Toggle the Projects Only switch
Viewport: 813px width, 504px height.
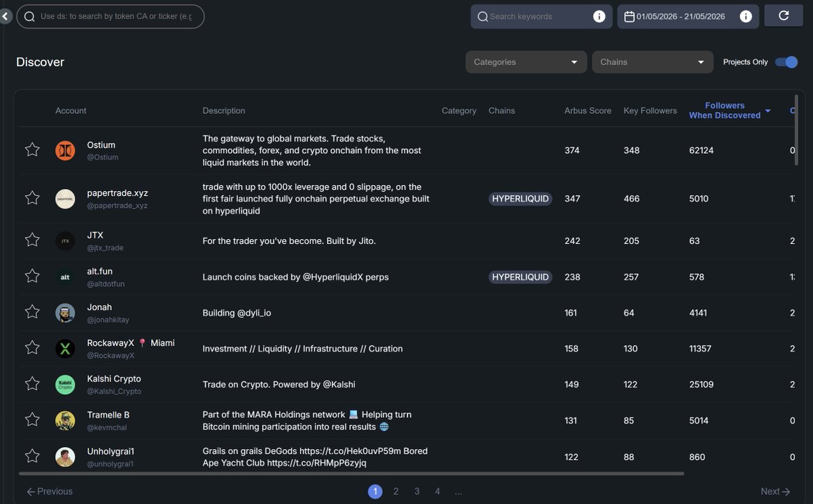pyautogui.click(x=786, y=62)
